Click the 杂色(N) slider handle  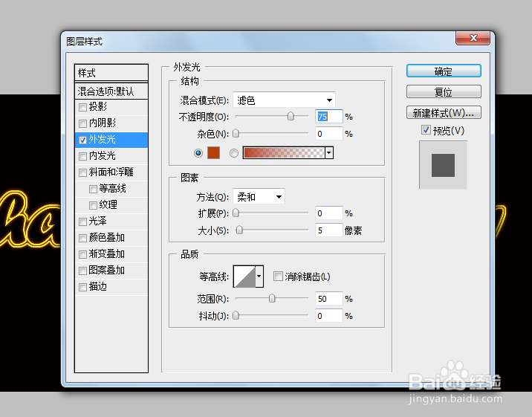click(x=236, y=133)
